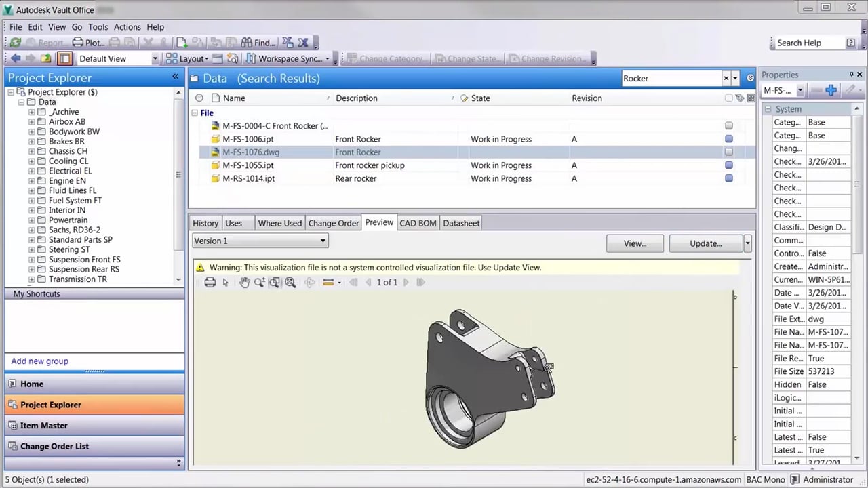Expand the Engine EN folder

[x=31, y=181]
